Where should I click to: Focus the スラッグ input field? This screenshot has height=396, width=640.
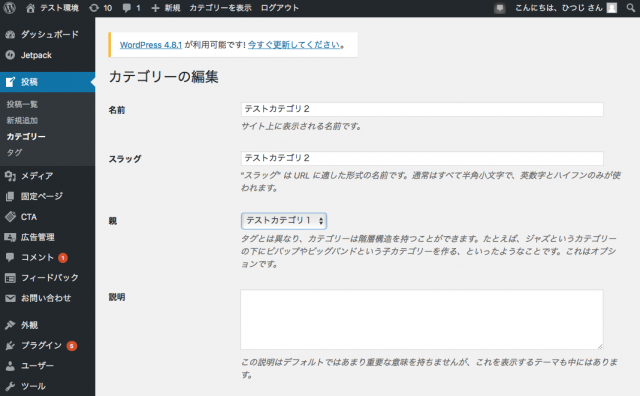pos(422,158)
